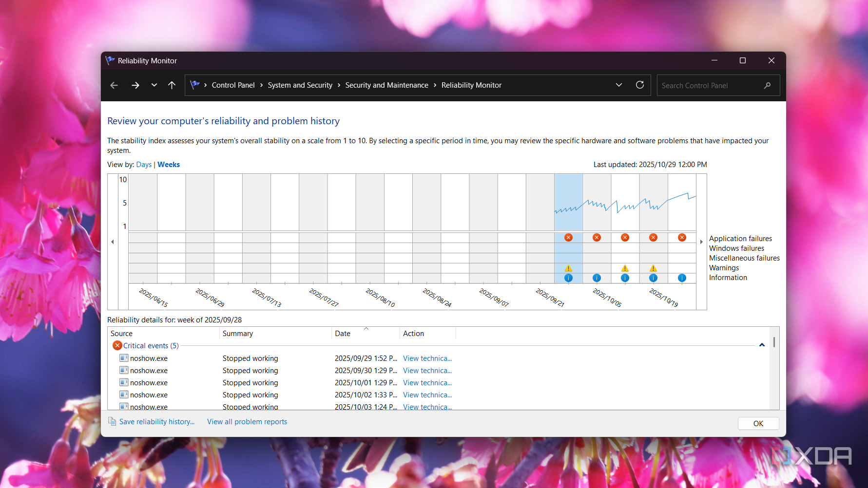This screenshot has width=868, height=488.
Task: Click information icon in the last chart column
Action: coord(682,278)
